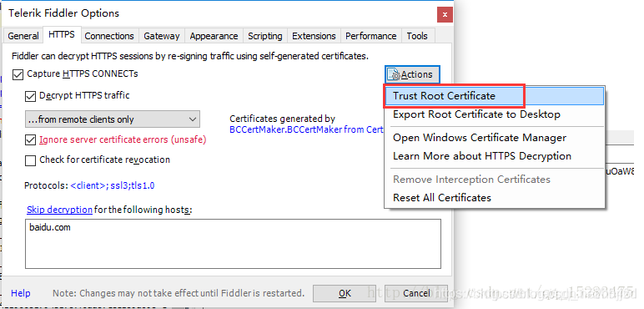Close the Fiddler Options dialog
Image resolution: width=644 pixels, height=309 pixels.
point(445,16)
